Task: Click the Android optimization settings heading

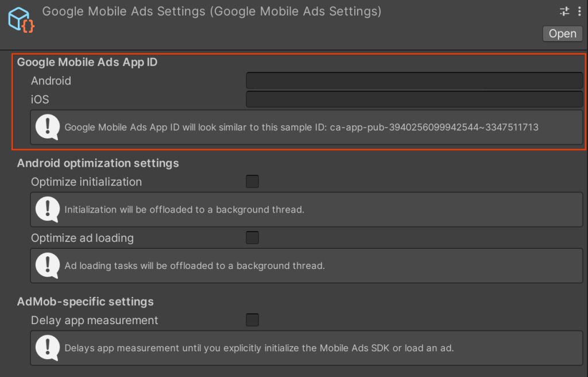Action: point(98,163)
